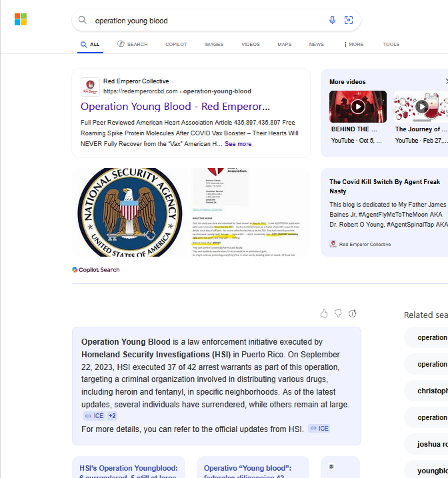Select the 'youngblo' related search
This screenshot has width=448, height=478.
click(x=426, y=471)
